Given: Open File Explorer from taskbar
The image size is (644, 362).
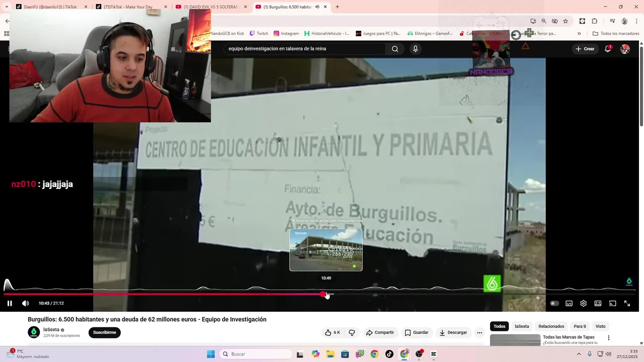Looking at the screenshot, I should click(x=330, y=354).
